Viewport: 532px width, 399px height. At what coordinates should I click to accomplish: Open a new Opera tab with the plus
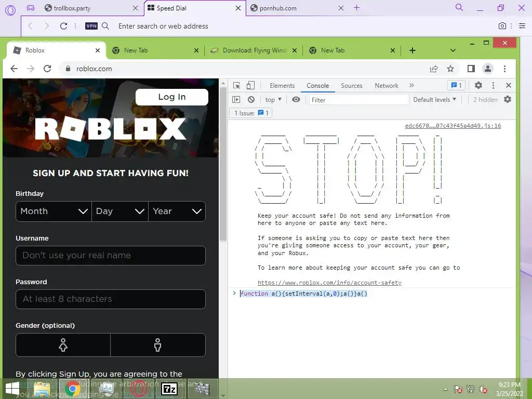[356, 8]
